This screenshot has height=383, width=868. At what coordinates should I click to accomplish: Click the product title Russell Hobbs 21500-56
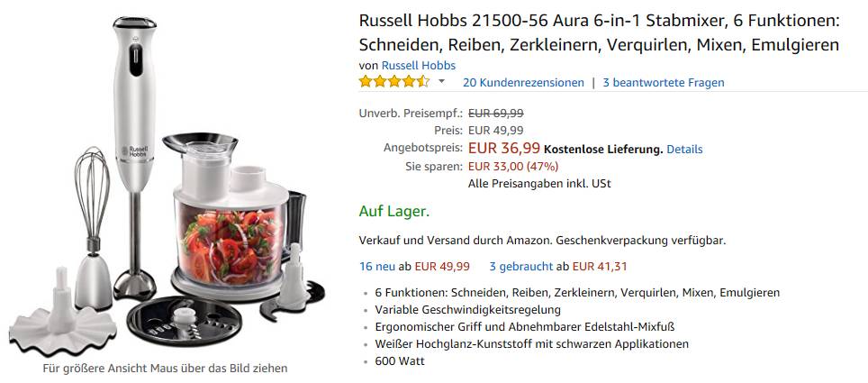click(x=599, y=32)
